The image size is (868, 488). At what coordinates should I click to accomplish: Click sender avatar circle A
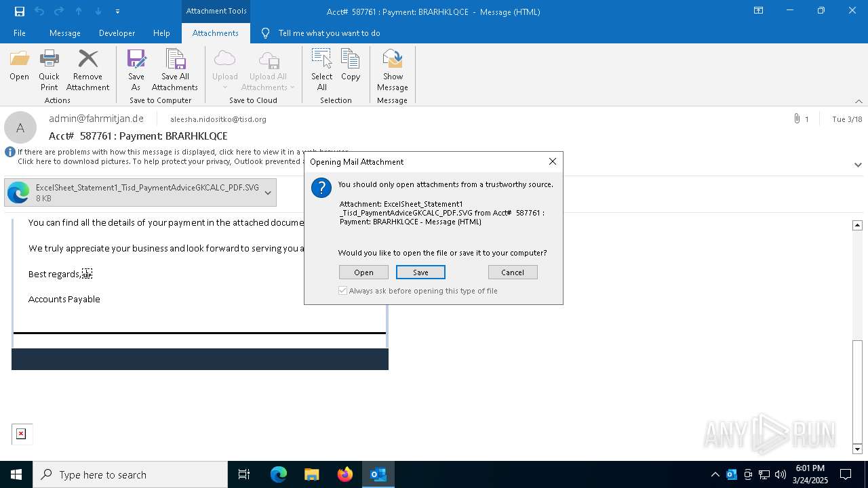click(x=20, y=127)
